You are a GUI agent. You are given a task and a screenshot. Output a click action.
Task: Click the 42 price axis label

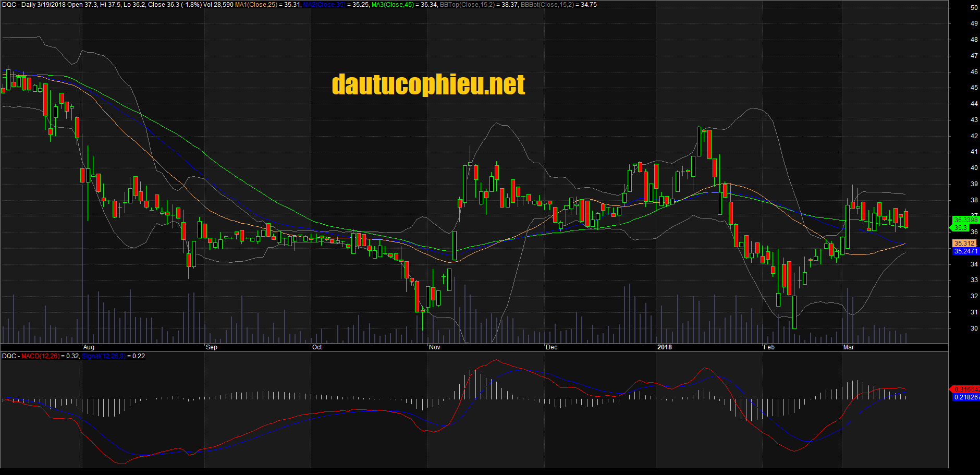point(974,136)
